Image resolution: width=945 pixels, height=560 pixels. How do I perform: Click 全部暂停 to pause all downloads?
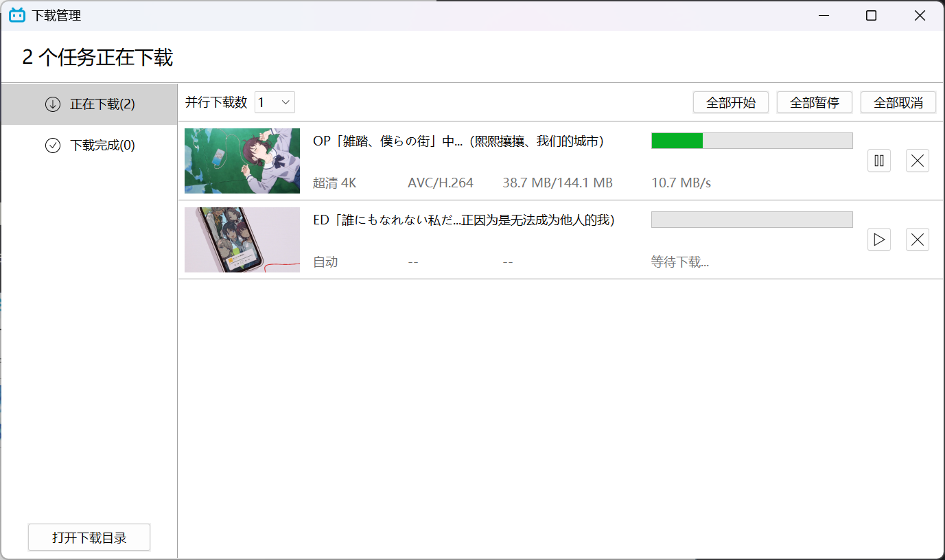point(814,102)
